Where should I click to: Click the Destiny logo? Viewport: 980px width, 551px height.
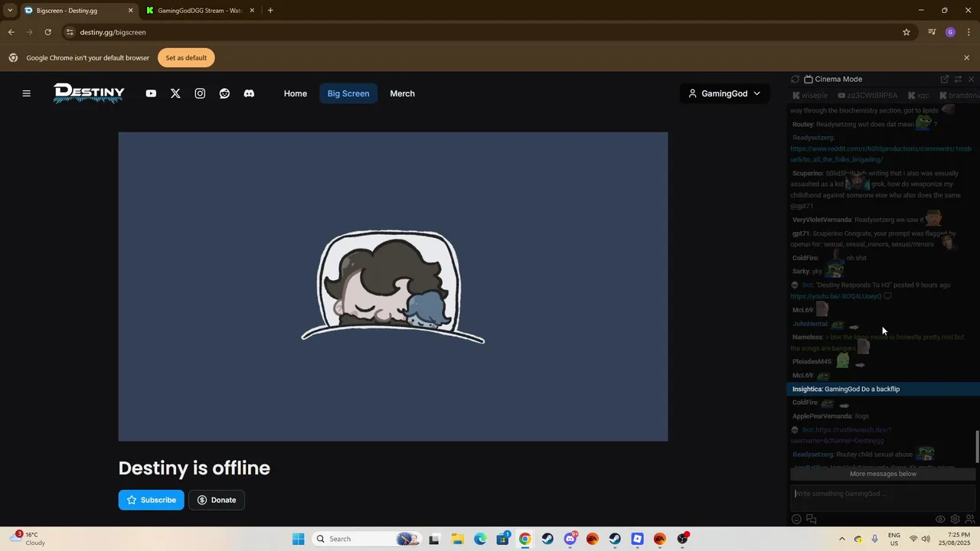coord(89,93)
